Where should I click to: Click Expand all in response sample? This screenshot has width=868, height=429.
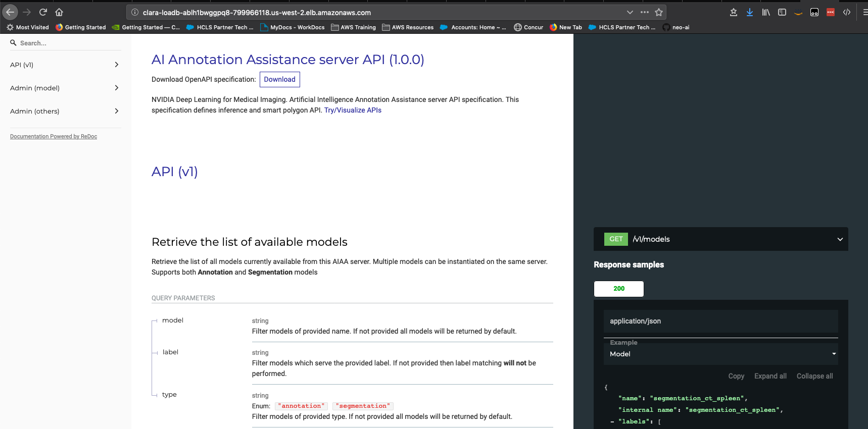click(x=770, y=376)
